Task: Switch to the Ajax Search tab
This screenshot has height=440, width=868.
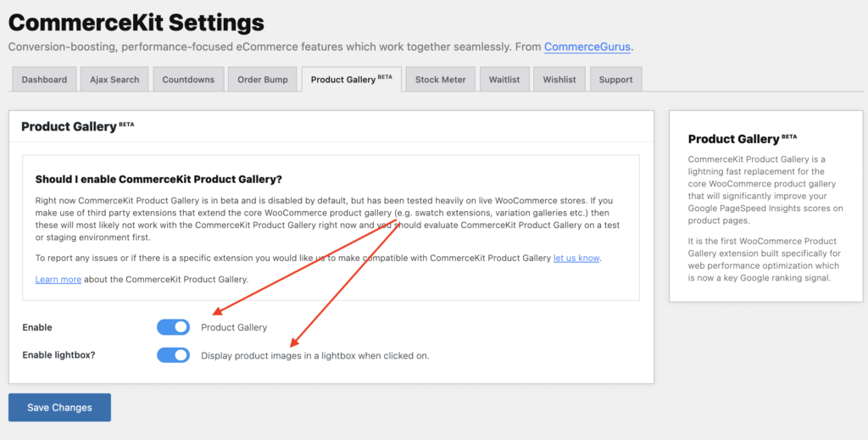Action: (x=114, y=79)
